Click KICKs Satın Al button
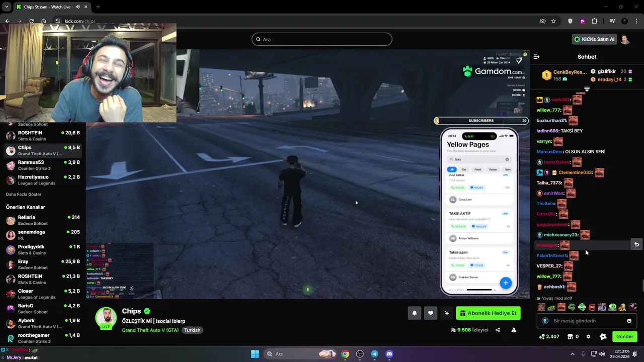Viewport: 644px width, 362px height. coord(594,39)
